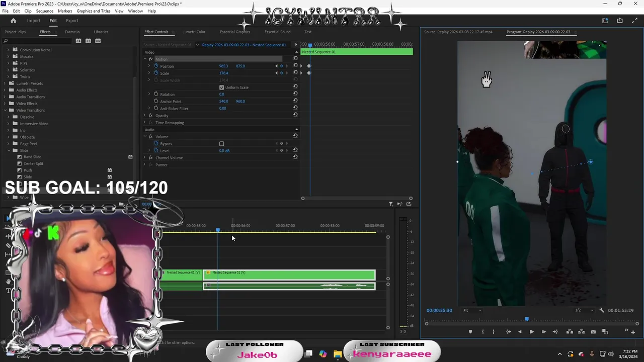Open the Button Editor plus icon
Image resolution: width=644 pixels, height=362 pixels.
coord(633,332)
